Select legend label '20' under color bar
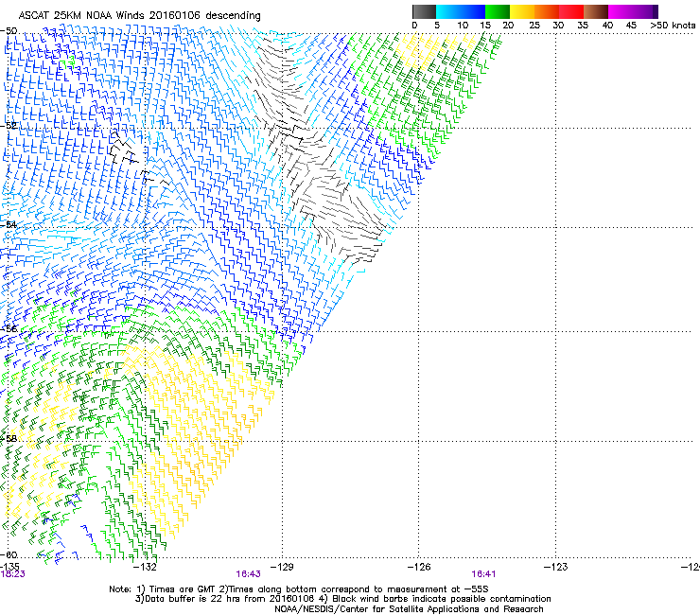Image resolution: width=700 pixels, height=615 pixels. coord(508,26)
